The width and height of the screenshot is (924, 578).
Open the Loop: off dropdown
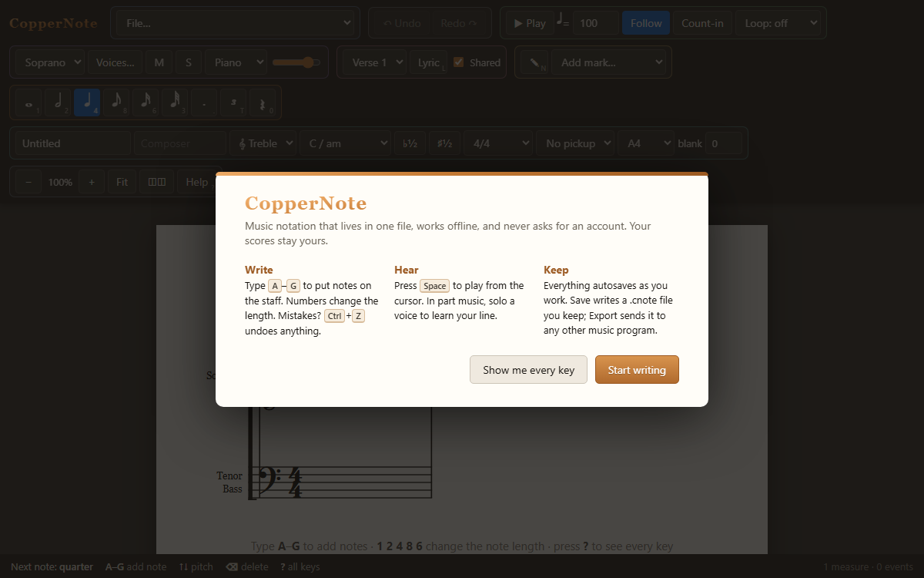778,23
